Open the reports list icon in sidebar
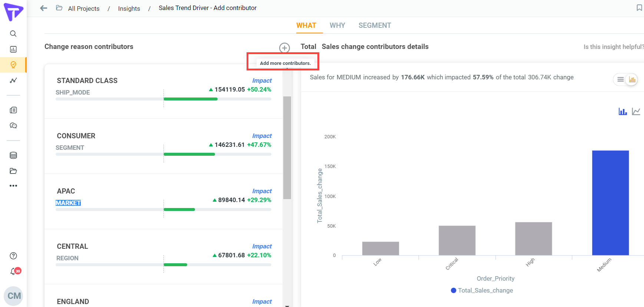The height and width of the screenshot is (307, 644). click(x=13, y=110)
